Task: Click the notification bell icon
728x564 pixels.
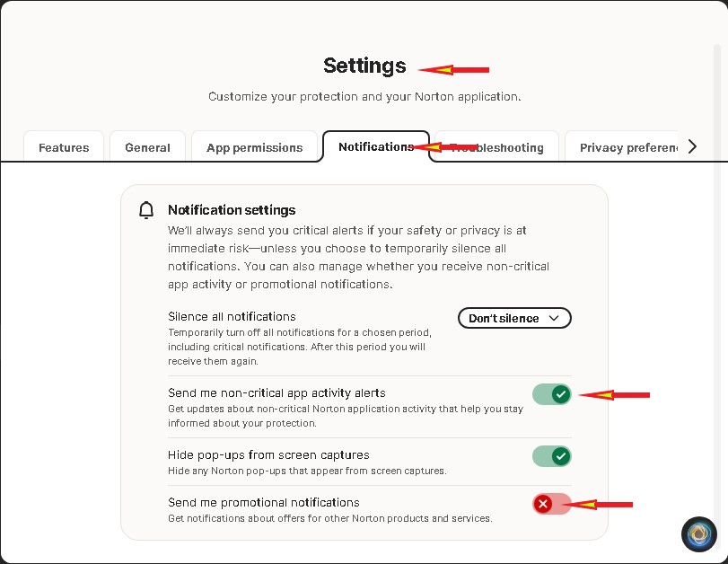Action: tap(146, 211)
